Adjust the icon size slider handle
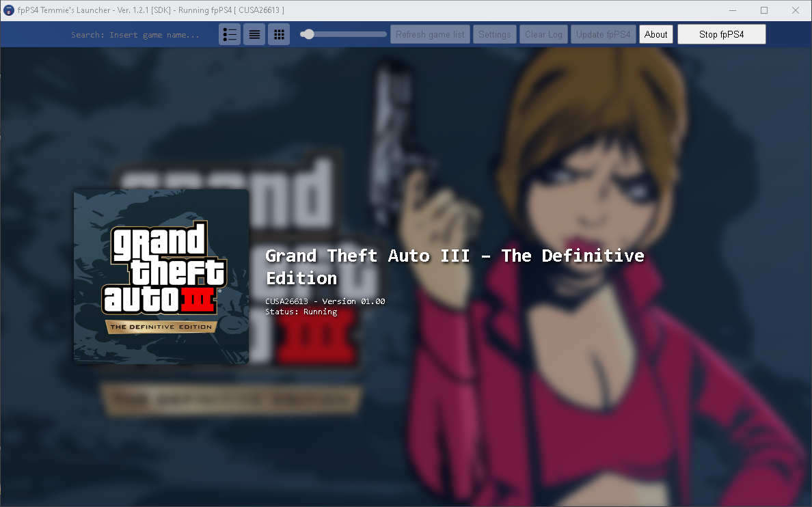812x507 pixels. coord(308,33)
